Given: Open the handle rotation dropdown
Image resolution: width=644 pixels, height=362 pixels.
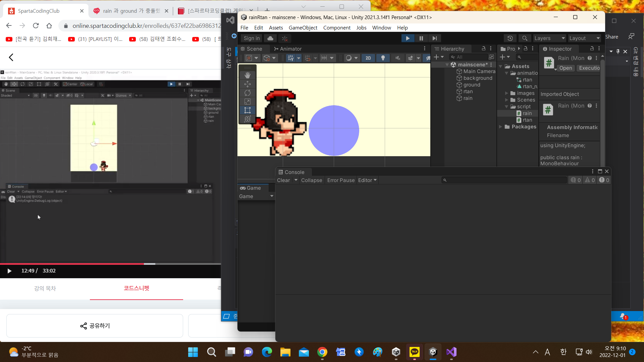Looking at the screenshot, I should pyautogui.click(x=270, y=58).
